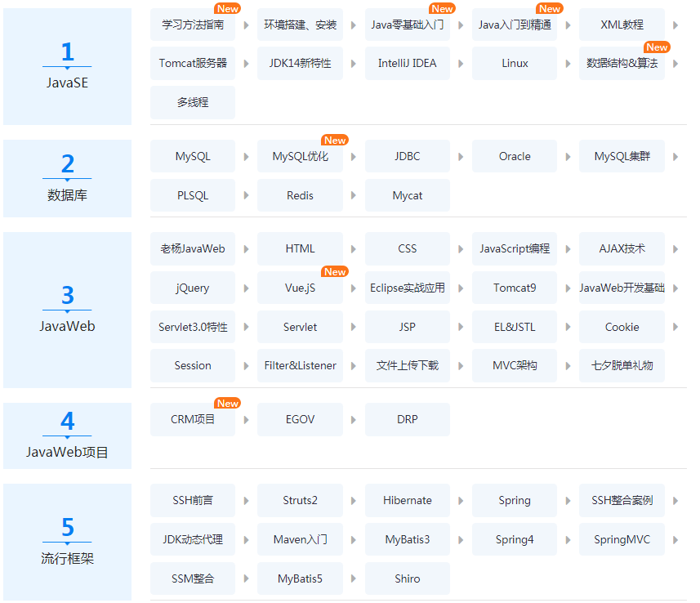700x603 pixels.
Task: Open the Shiro framework course
Action: (407, 579)
